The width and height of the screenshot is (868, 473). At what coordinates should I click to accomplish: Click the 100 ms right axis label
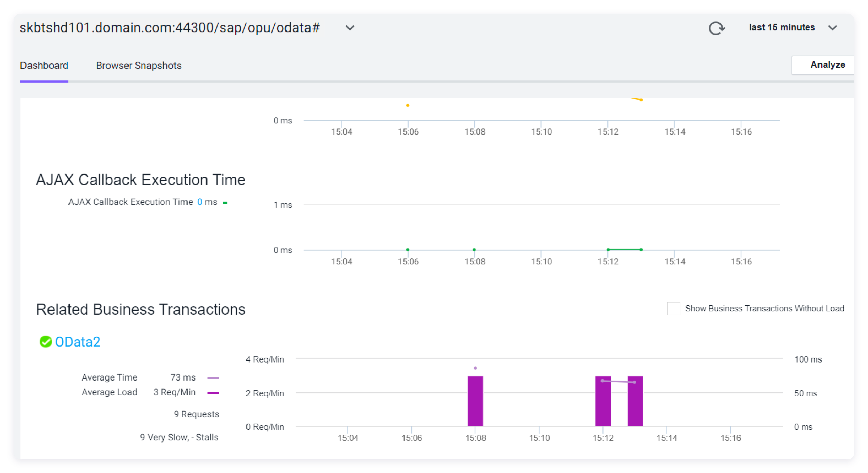click(808, 359)
